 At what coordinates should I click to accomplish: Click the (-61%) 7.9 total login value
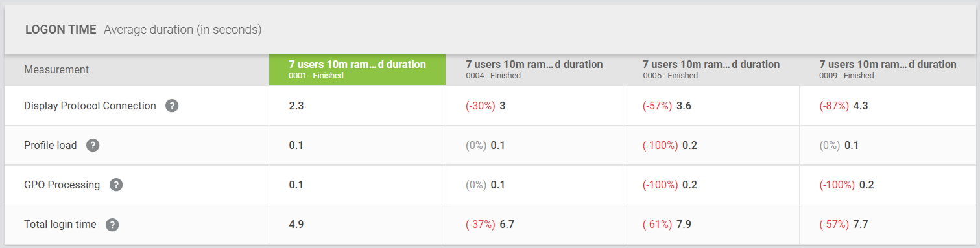(x=667, y=225)
